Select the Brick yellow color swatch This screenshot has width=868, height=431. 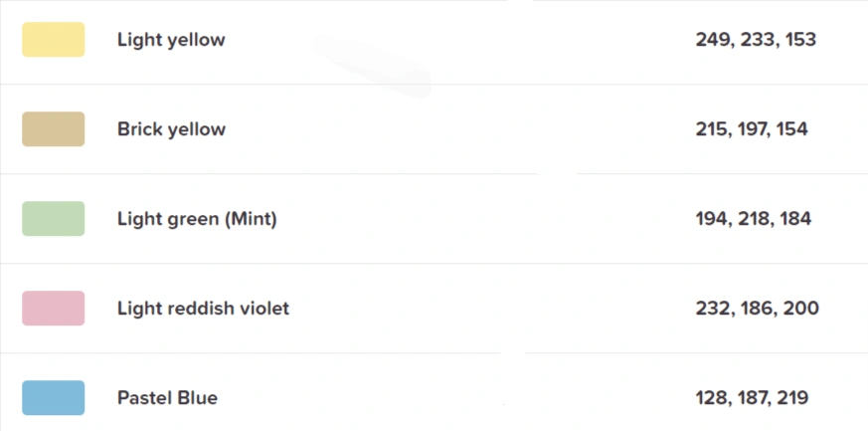(x=53, y=129)
